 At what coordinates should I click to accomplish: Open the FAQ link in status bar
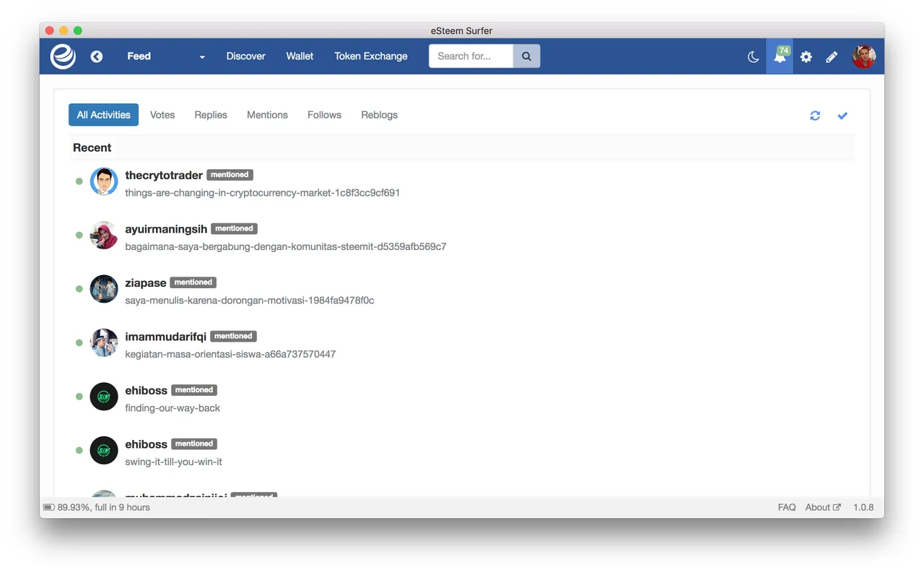[787, 507]
